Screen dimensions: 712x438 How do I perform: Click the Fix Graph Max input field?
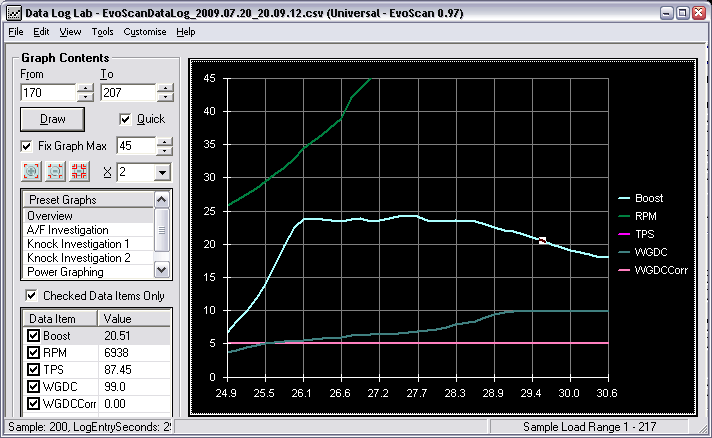coord(136,146)
